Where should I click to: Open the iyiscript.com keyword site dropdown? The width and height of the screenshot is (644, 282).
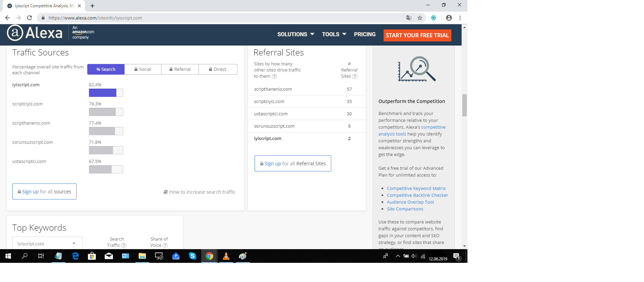click(x=47, y=243)
